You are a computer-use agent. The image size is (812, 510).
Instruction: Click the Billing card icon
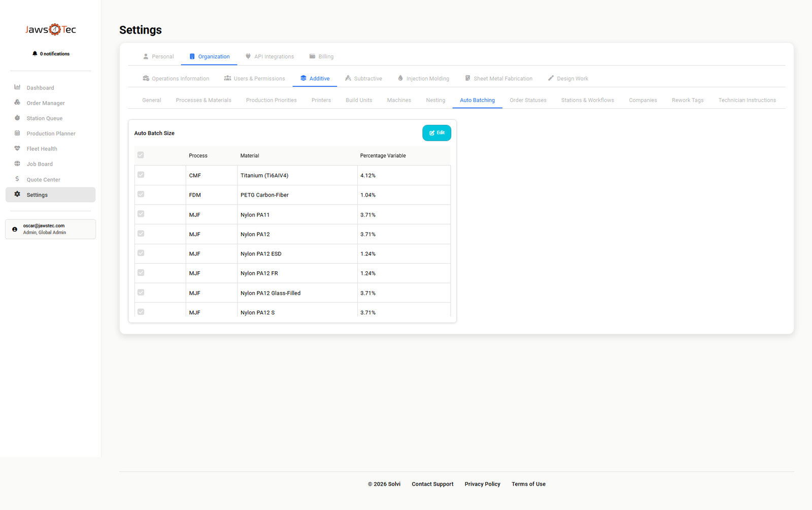(x=312, y=56)
